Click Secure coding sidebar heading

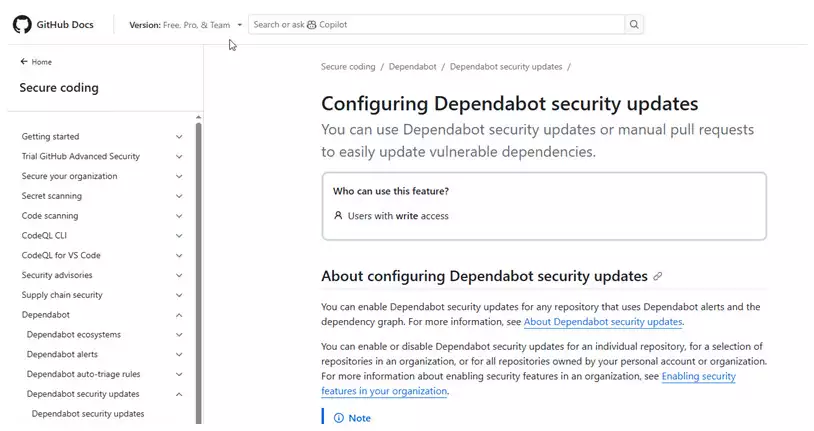(59, 88)
